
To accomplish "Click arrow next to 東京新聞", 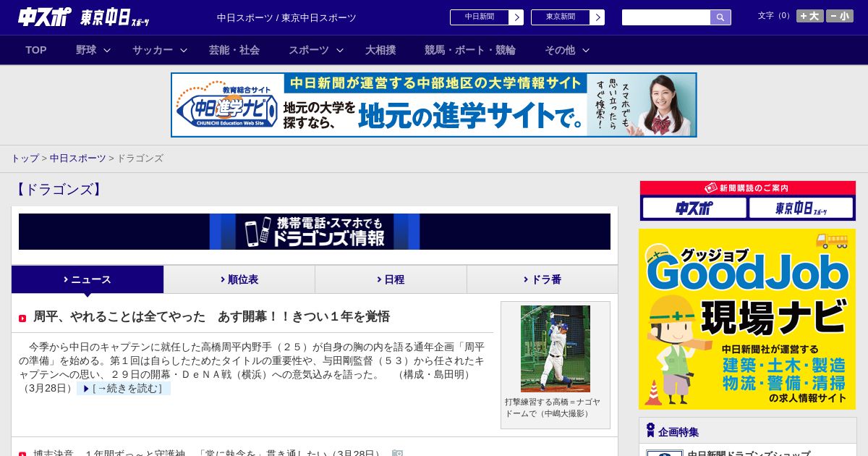I will [x=597, y=17].
